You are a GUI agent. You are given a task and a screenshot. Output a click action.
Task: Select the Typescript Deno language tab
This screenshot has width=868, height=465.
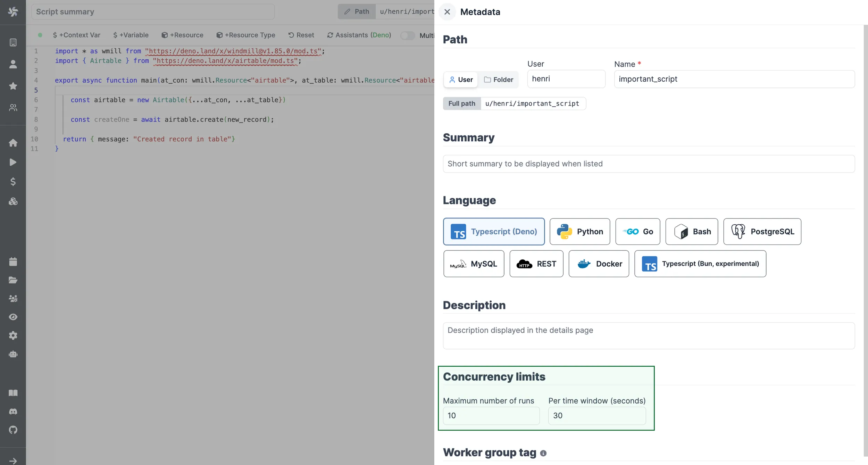point(494,231)
